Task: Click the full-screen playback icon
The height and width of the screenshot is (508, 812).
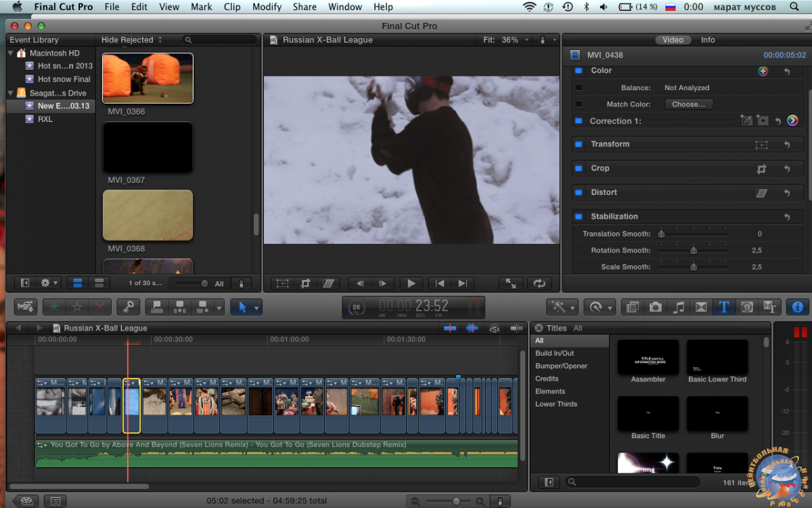Action: tap(511, 284)
